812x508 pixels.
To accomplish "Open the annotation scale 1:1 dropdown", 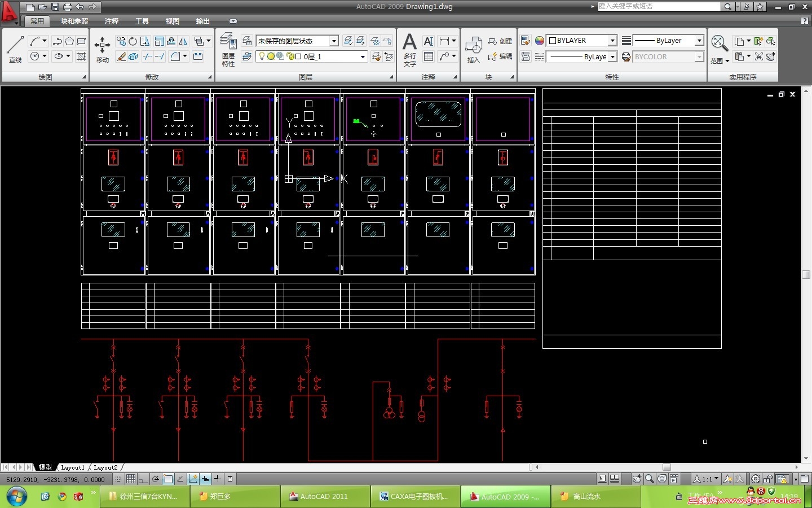I will pyautogui.click(x=705, y=479).
